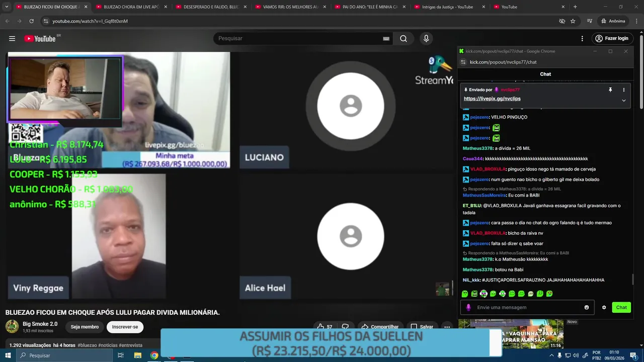Click the video player area
This screenshot has height=362, width=644.
pyautogui.click(x=230, y=175)
